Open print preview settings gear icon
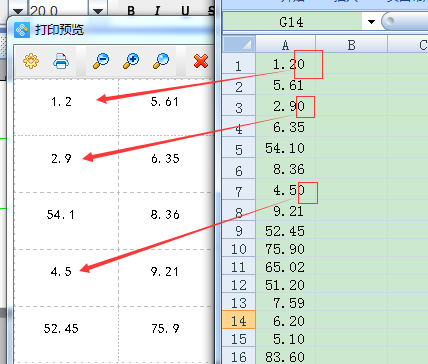Screen dimensions: 428x364 (31, 61)
